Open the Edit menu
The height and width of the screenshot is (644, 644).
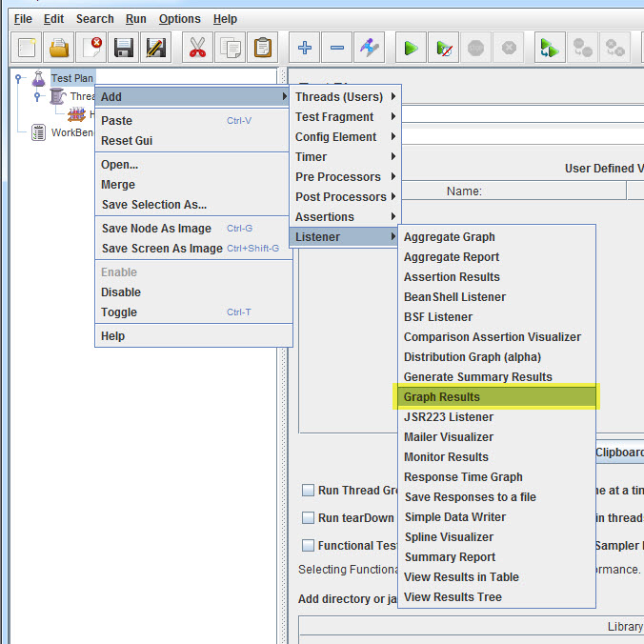[x=53, y=19]
